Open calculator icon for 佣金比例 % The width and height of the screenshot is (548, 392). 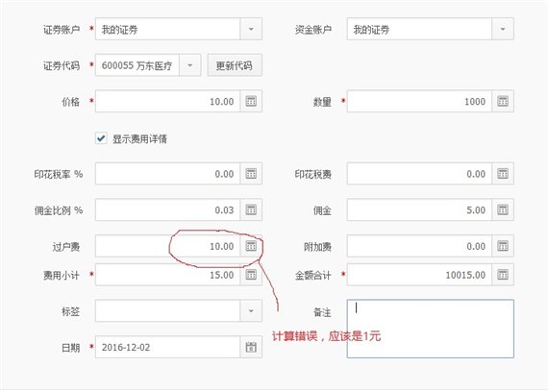(x=251, y=210)
